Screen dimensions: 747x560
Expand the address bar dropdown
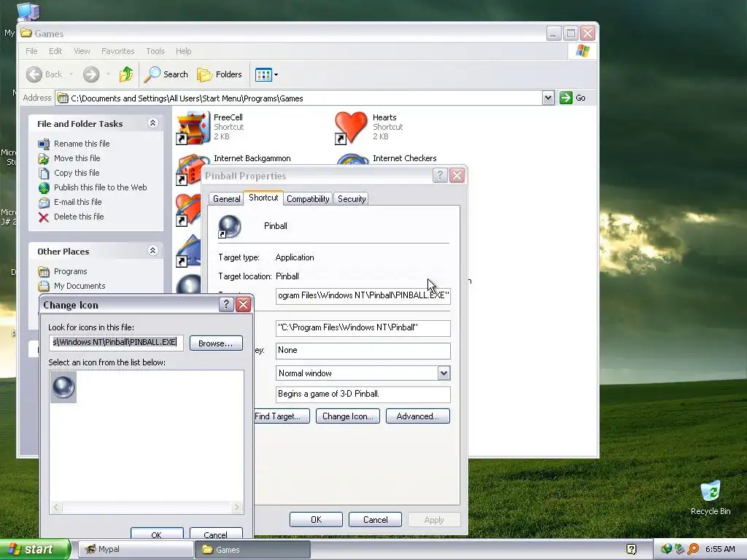(x=548, y=98)
